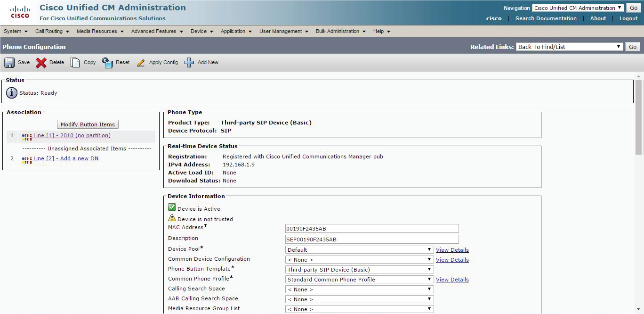Click the Cisco logo icon

pyautogui.click(x=20, y=12)
